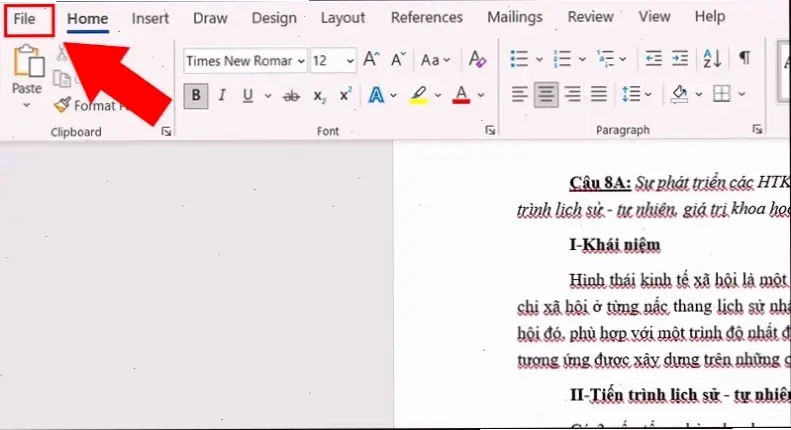
Task: Increase font size with Grow Font
Action: pyautogui.click(x=371, y=60)
